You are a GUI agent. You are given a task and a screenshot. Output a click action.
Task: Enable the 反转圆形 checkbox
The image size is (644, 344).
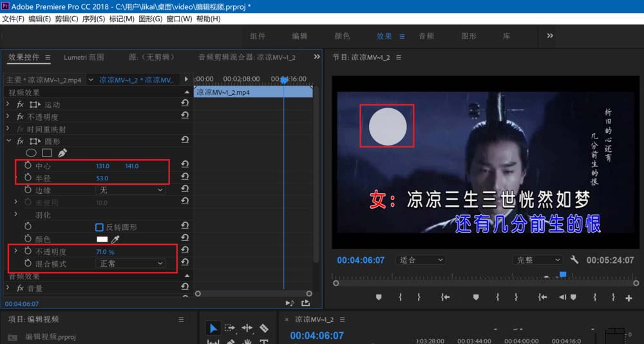click(x=99, y=227)
